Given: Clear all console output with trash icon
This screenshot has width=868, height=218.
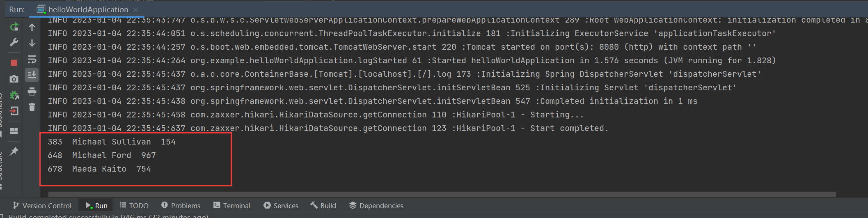Looking at the screenshot, I should pos(32,107).
